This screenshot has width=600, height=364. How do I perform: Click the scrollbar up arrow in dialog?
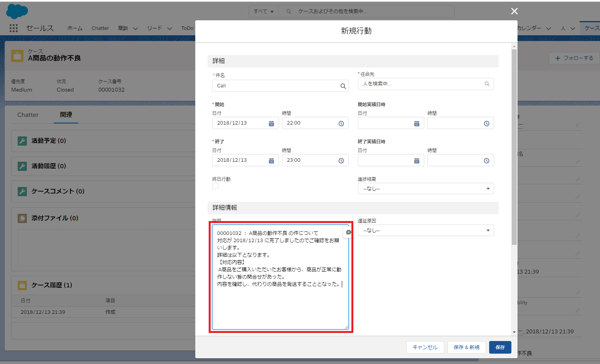click(x=514, y=46)
